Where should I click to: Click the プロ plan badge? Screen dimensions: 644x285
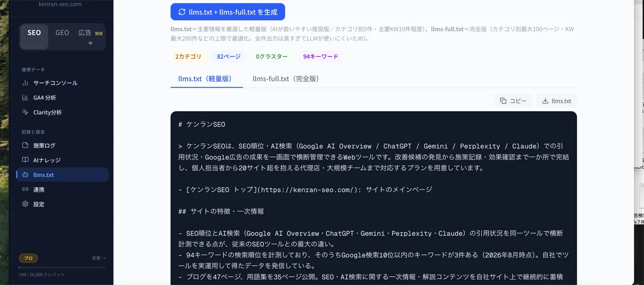[x=28, y=258]
